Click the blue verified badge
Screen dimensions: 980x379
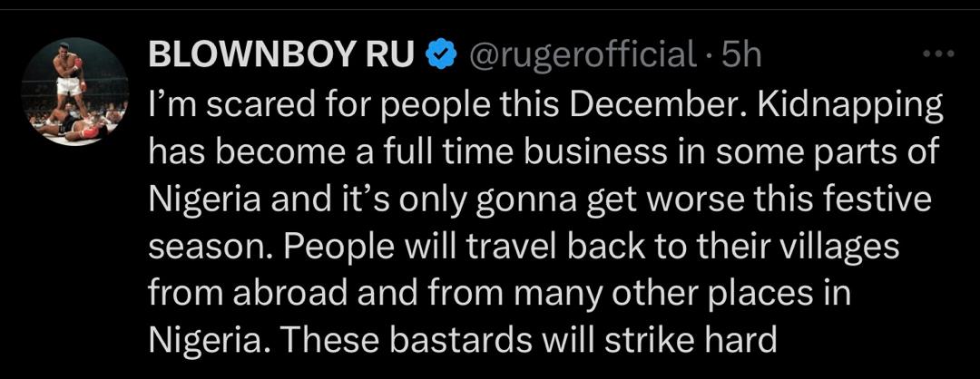coord(440,56)
